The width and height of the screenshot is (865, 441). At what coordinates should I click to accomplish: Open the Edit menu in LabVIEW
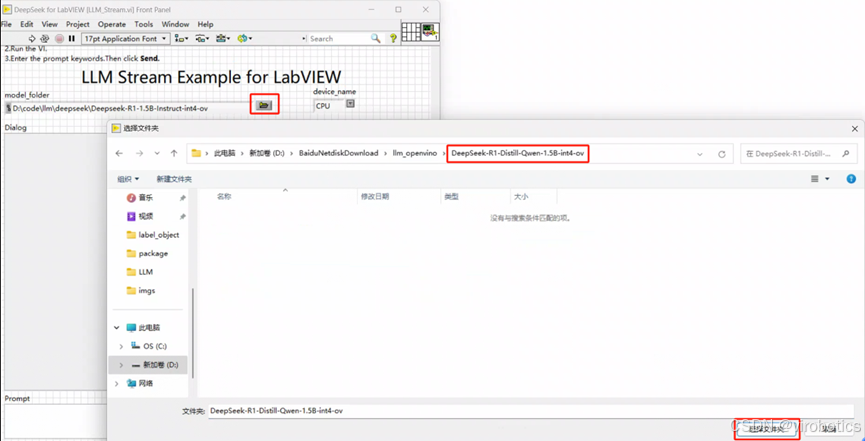27,24
